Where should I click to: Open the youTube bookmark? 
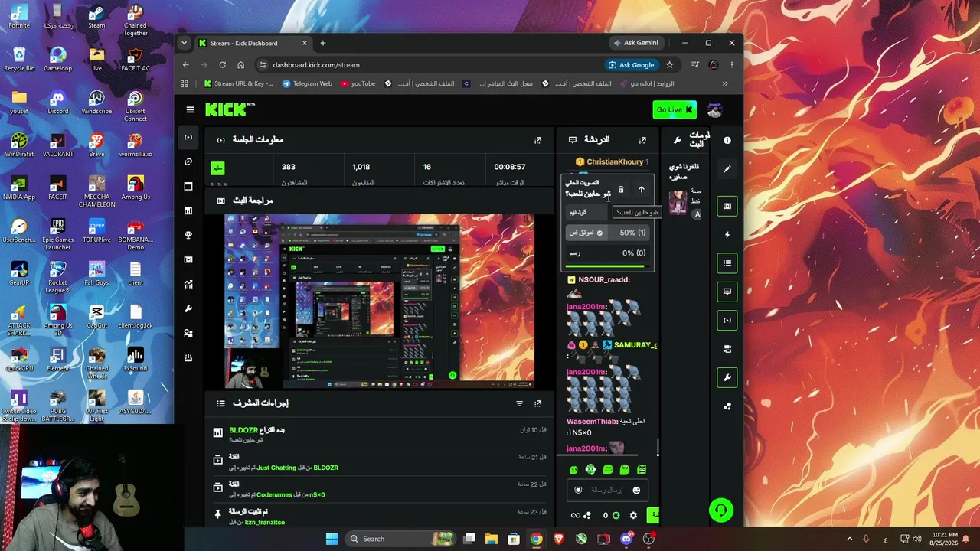(358, 83)
